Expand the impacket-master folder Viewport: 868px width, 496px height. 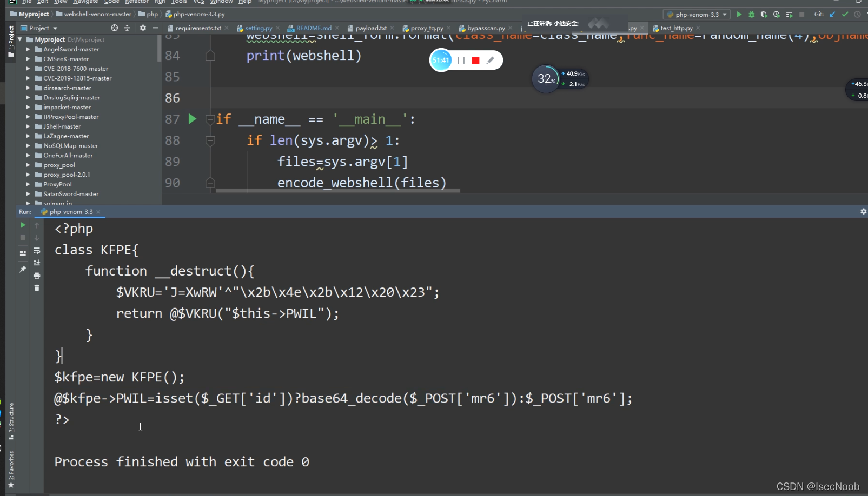pos(28,107)
